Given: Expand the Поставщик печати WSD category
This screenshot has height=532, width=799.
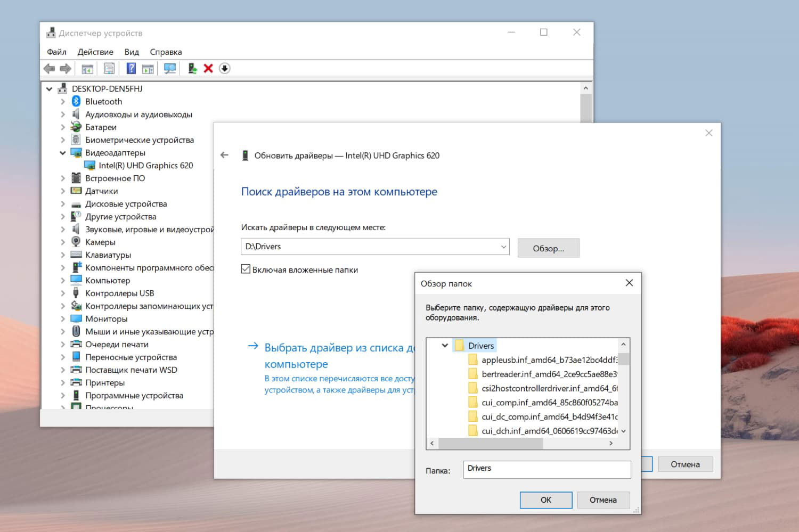Looking at the screenshot, I should tap(63, 370).
